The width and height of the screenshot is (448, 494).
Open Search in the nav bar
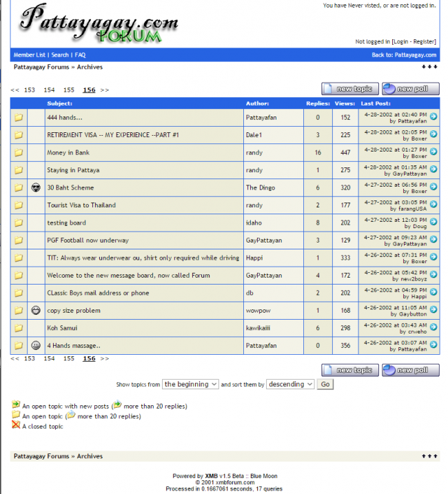60,55
